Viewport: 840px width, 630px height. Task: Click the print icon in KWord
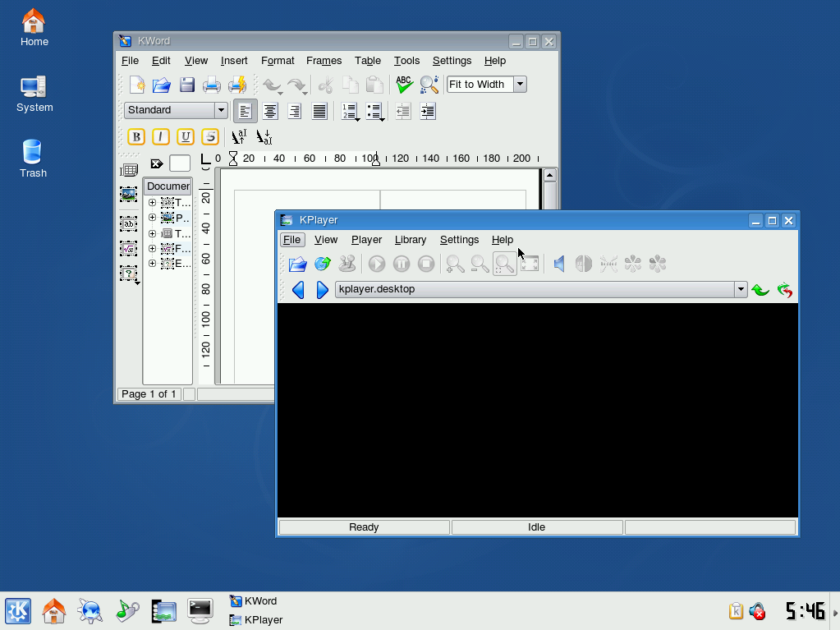click(x=212, y=85)
